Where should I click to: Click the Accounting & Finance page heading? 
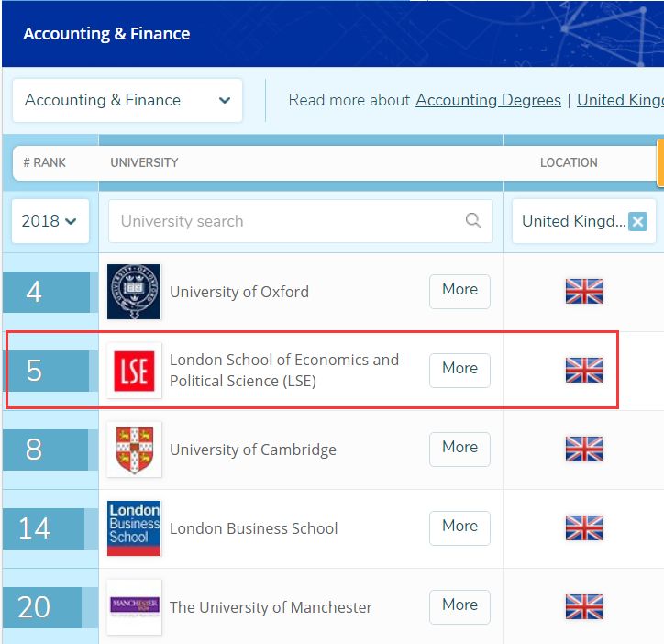pos(106,34)
